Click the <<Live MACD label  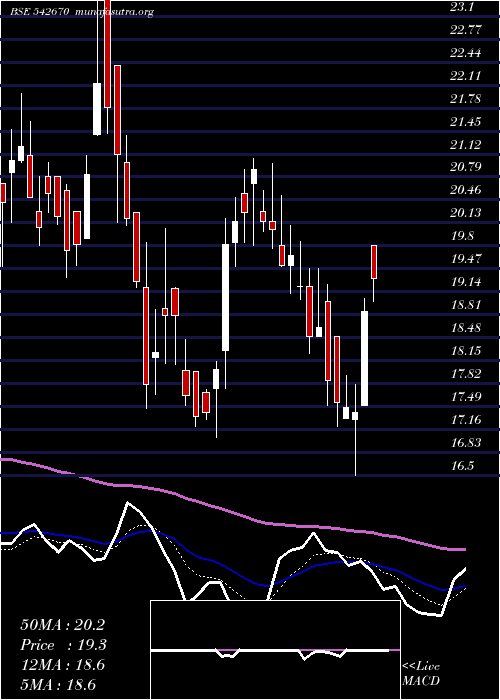click(x=421, y=673)
